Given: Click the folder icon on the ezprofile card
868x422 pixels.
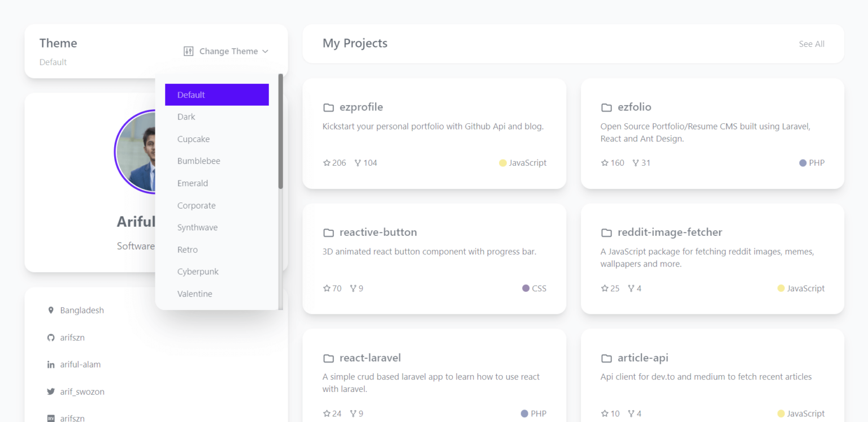Looking at the screenshot, I should (328, 107).
